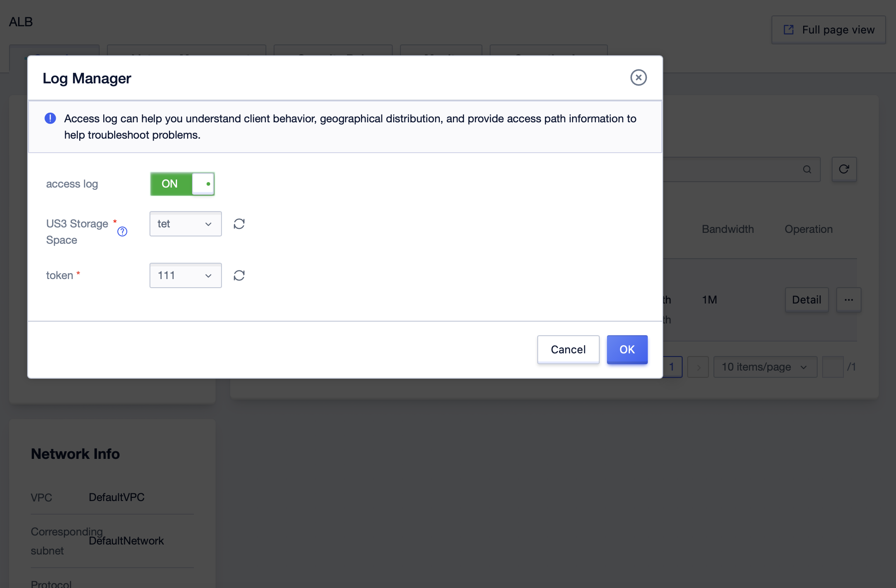This screenshot has width=896, height=588.
Task: Open the Detail button in table row
Action: pos(806,299)
